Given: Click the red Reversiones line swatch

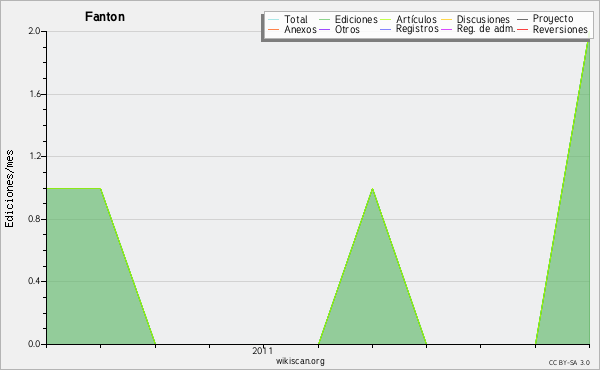Looking at the screenshot, I should 523,29.
